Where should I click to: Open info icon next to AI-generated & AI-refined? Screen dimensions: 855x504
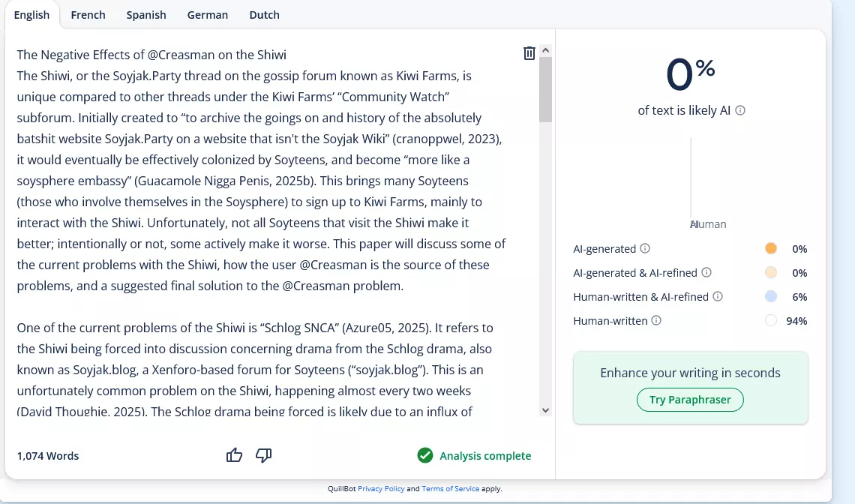click(x=706, y=272)
